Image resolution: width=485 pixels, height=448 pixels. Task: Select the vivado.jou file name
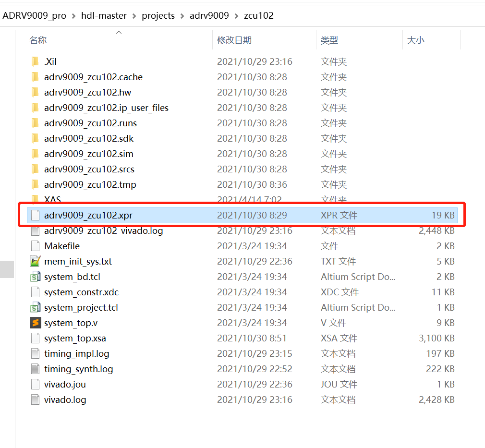[x=65, y=385]
